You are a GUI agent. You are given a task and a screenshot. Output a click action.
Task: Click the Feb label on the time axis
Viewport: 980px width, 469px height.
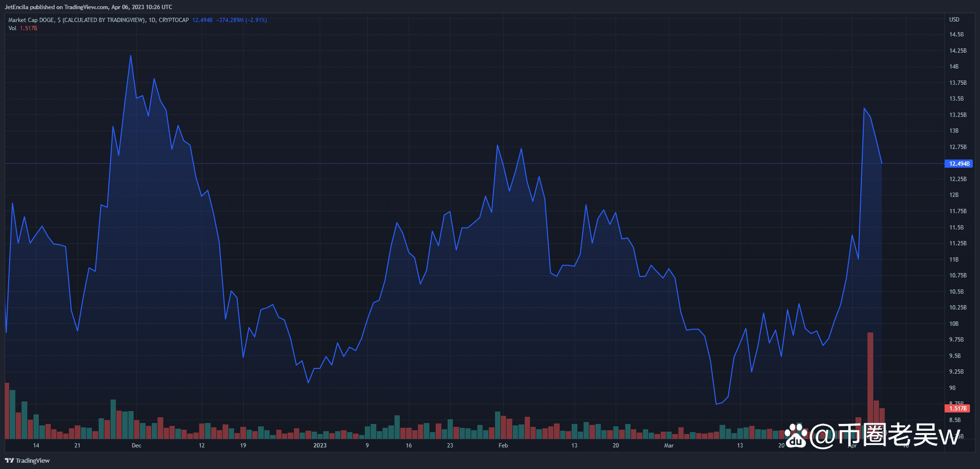[503, 446]
